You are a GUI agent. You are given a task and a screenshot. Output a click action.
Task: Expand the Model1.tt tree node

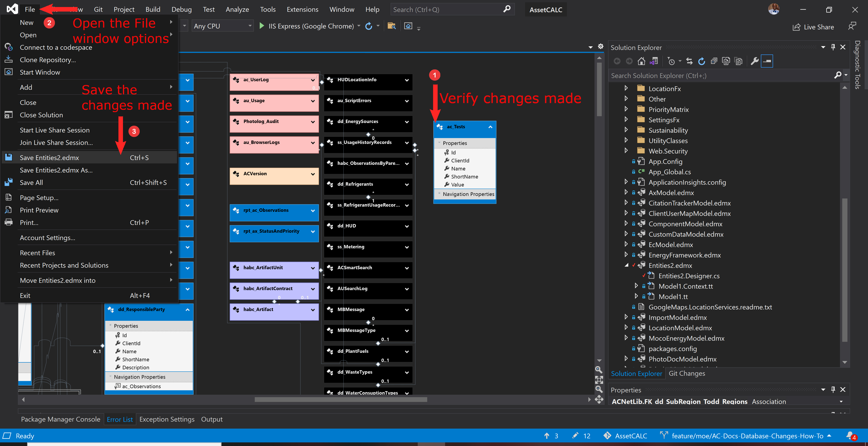[x=636, y=296]
